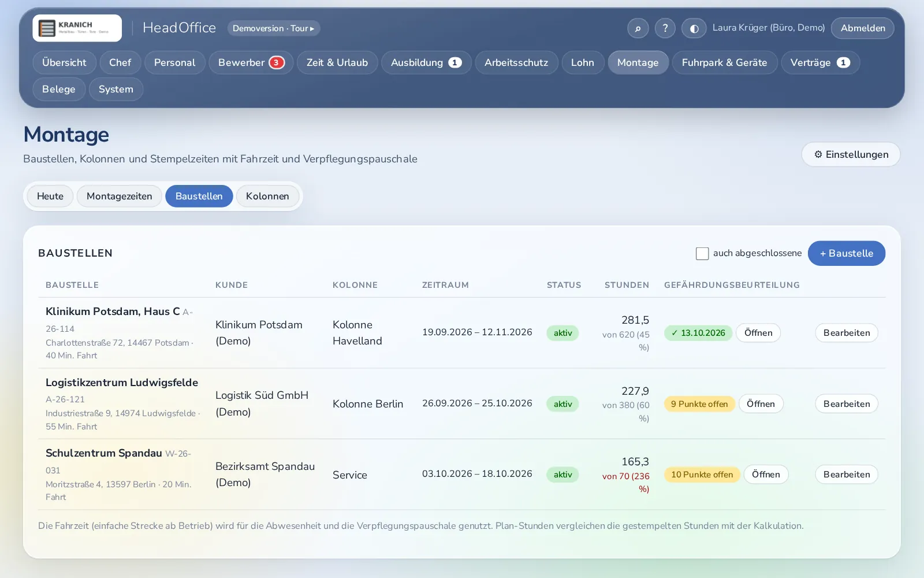The width and height of the screenshot is (924, 578).
Task: Edit Logistikzentrum Ludwigsfelde via Bearbeiten
Action: point(847,404)
